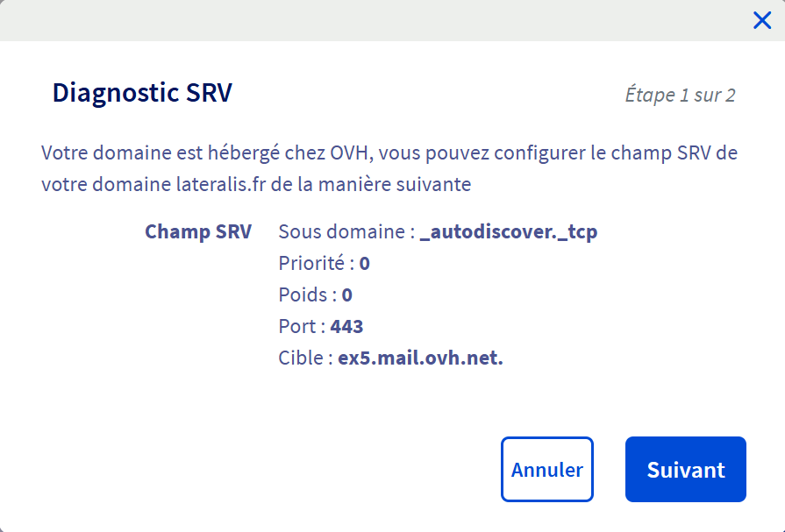Click the Port label
Screen dimensions: 785x532
pyautogui.click(x=297, y=327)
